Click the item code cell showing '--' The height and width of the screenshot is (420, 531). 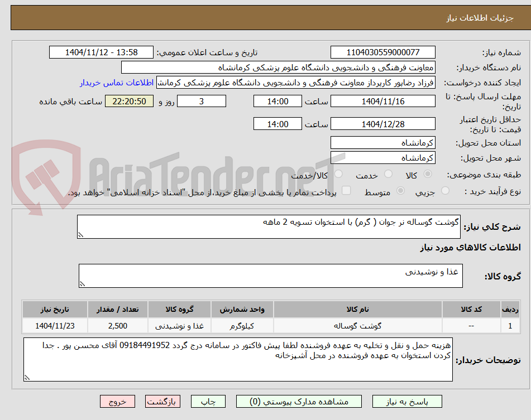point(471,326)
